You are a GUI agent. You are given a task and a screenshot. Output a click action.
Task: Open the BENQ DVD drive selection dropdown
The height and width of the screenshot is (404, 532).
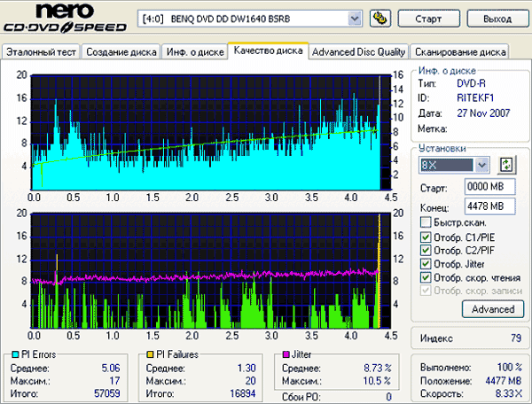[x=354, y=19]
